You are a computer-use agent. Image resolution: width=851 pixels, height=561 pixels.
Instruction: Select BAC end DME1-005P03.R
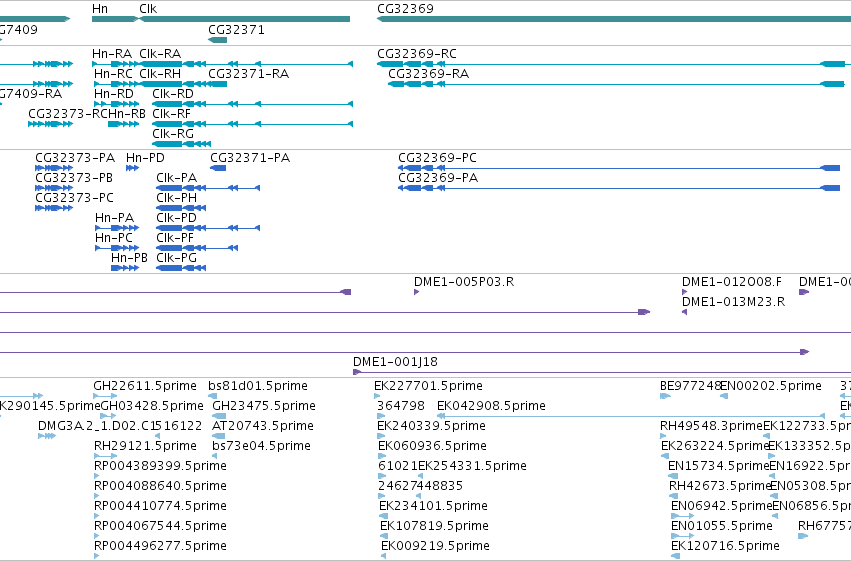tap(464, 282)
